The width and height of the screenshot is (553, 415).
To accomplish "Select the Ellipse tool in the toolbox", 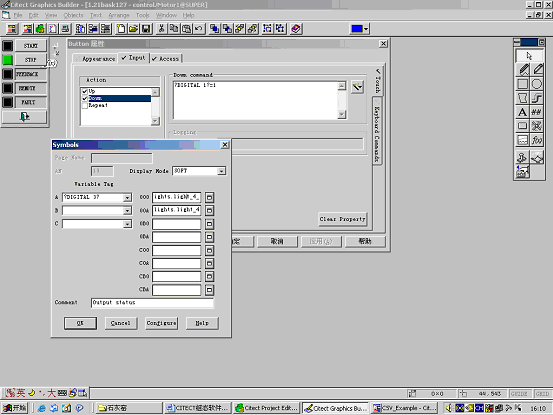I will [x=537, y=84].
